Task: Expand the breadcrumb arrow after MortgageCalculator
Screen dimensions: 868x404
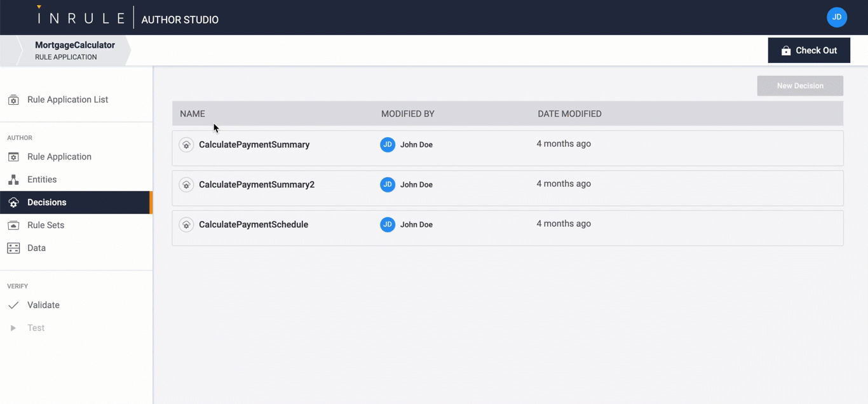Action: click(x=129, y=50)
